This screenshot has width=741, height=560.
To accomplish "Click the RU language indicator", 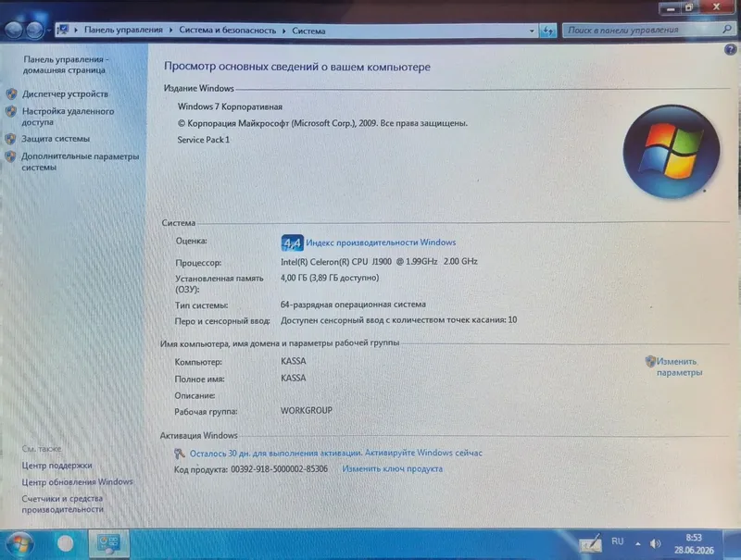I will pos(617,541).
